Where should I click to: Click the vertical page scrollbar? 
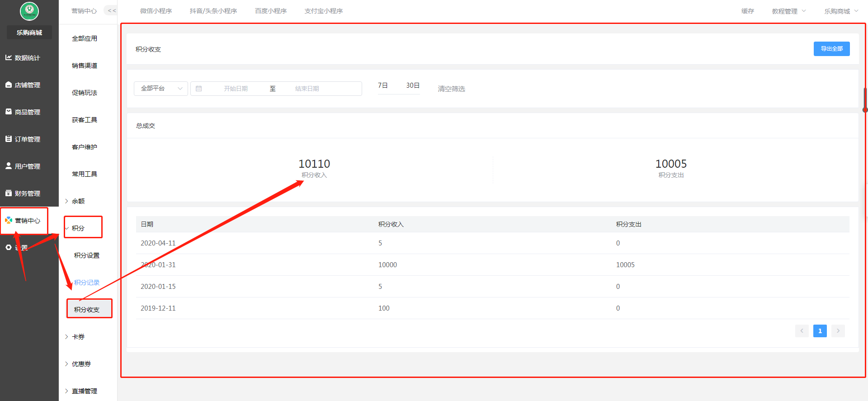tap(865, 99)
